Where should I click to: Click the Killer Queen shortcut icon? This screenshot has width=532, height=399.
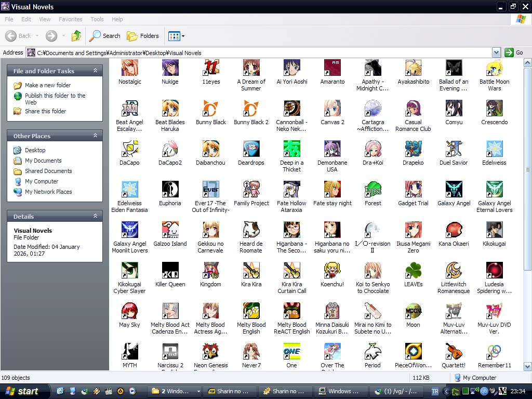pyautogui.click(x=170, y=271)
